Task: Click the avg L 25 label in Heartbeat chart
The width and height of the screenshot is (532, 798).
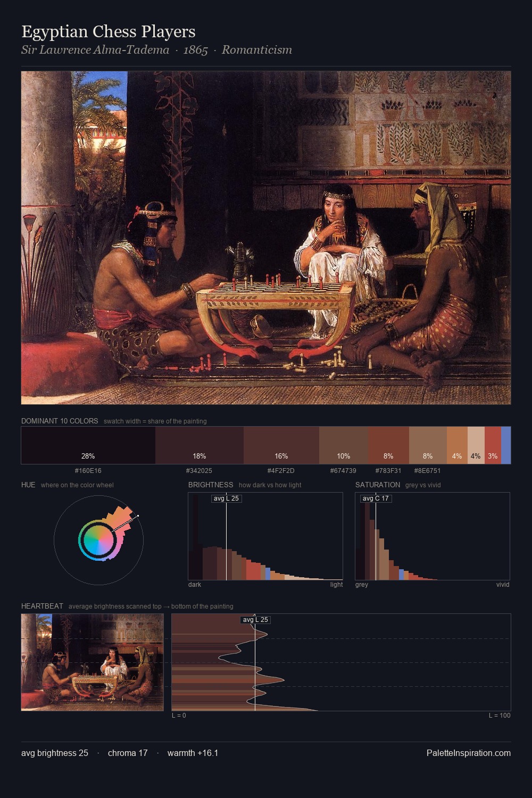Action: point(256,620)
